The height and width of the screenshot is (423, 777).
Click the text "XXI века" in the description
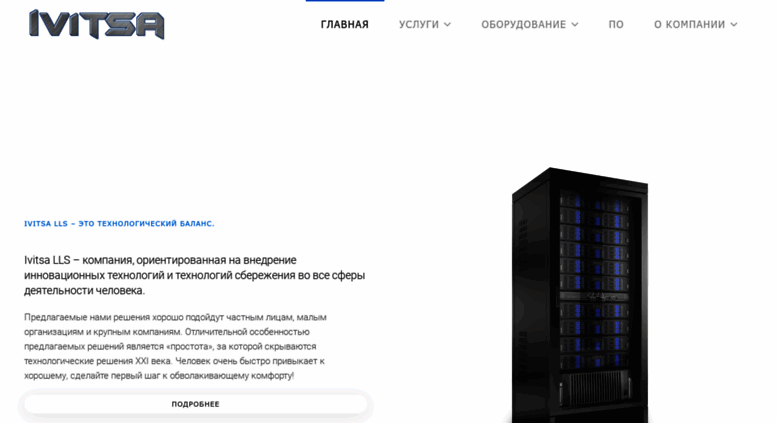click(153, 361)
